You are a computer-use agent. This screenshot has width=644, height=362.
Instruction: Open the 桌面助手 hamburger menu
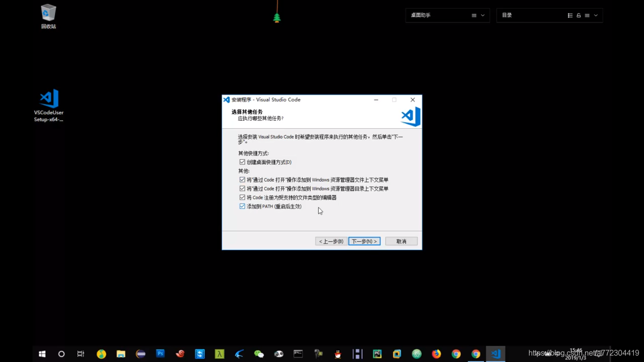474,16
